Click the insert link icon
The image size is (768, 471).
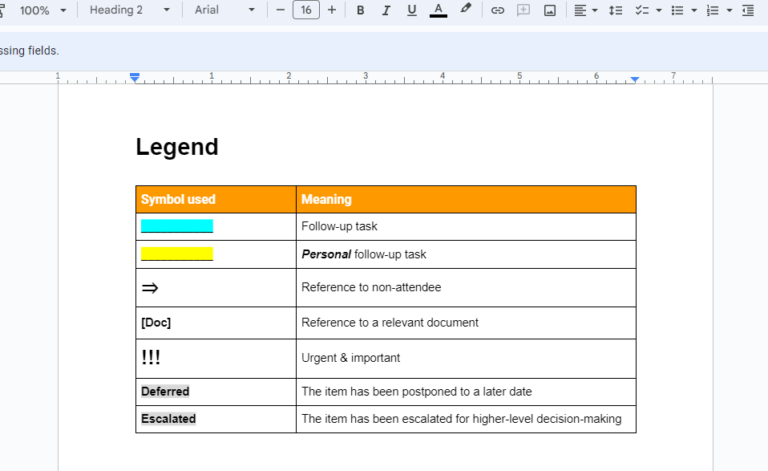click(x=497, y=10)
